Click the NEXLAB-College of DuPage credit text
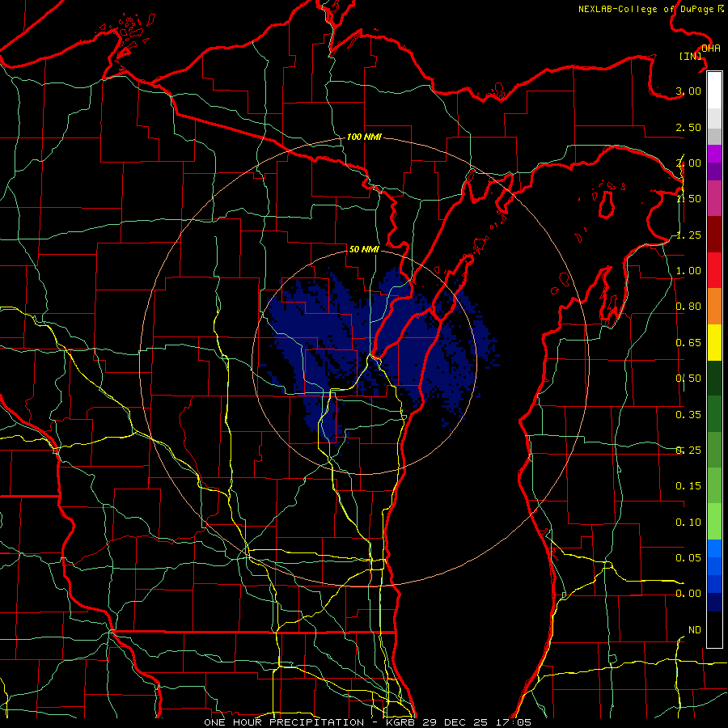The height and width of the screenshot is (728, 728). (651, 9)
